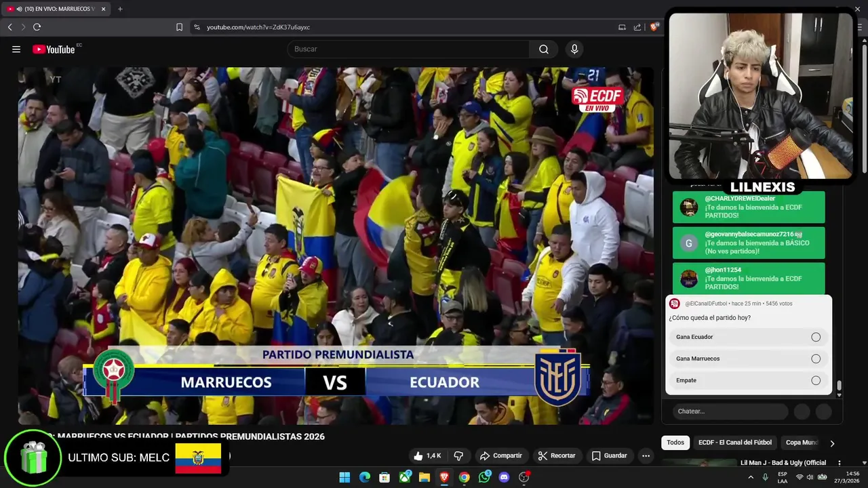Click the Buscar search field
The image size is (868, 488).
pyautogui.click(x=408, y=49)
